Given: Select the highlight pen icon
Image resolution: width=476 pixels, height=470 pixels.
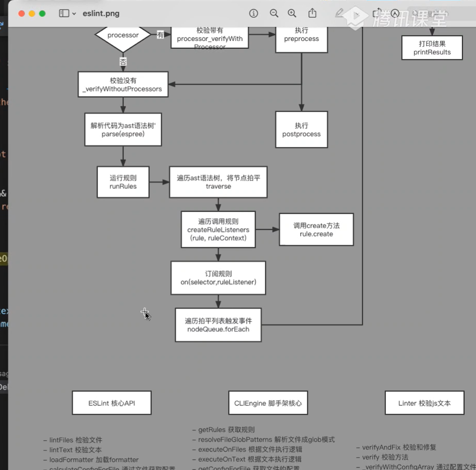Looking at the screenshot, I should coord(339,13).
